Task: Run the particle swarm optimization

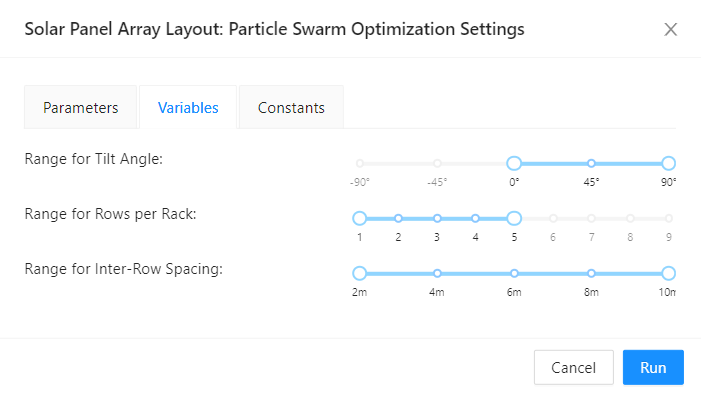Action: [653, 367]
